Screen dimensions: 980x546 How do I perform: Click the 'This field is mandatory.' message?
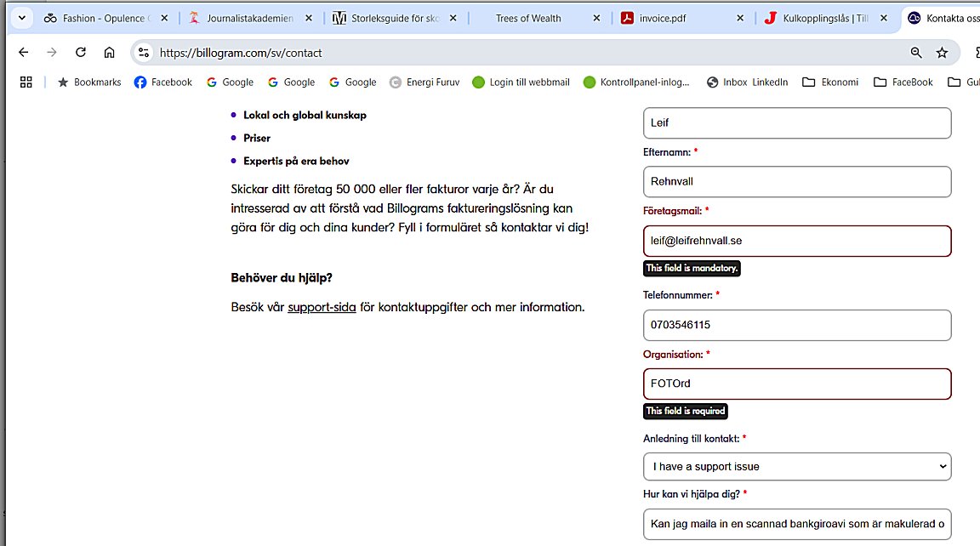692,268
